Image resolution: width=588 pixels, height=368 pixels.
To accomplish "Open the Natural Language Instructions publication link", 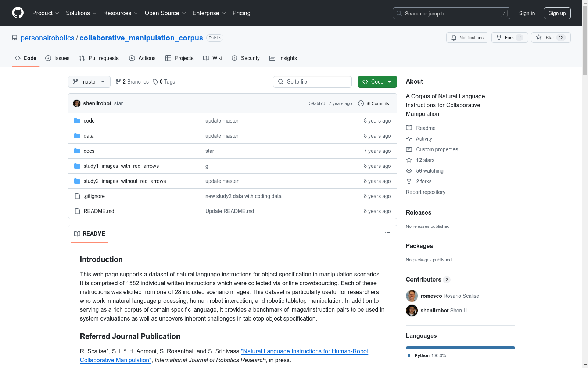I will [224, 356].
